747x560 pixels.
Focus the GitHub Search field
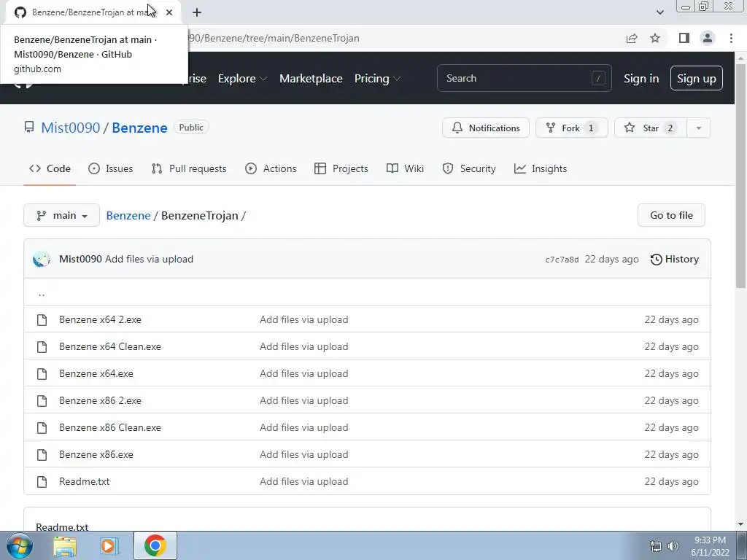(x=524, y=78)
